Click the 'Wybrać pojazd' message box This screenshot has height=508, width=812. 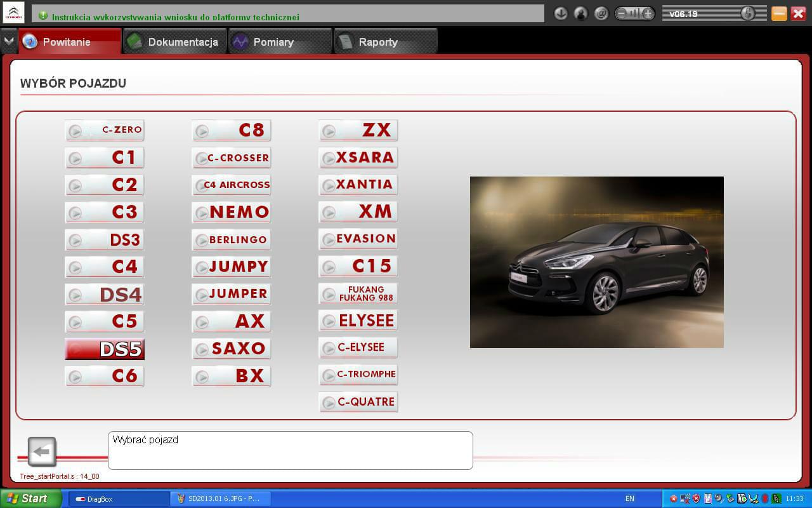291,450
